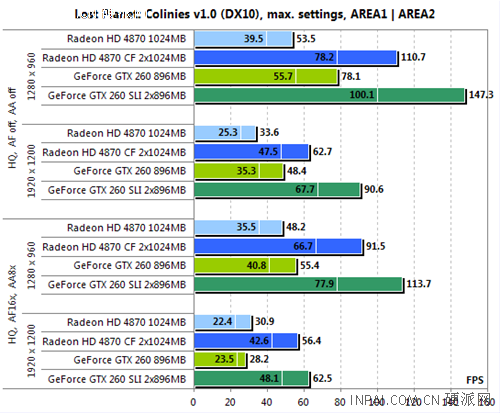The height and width of the screenshot is (413, 500).
Task: Click the 48.4 value label
Action: point(297,171)
